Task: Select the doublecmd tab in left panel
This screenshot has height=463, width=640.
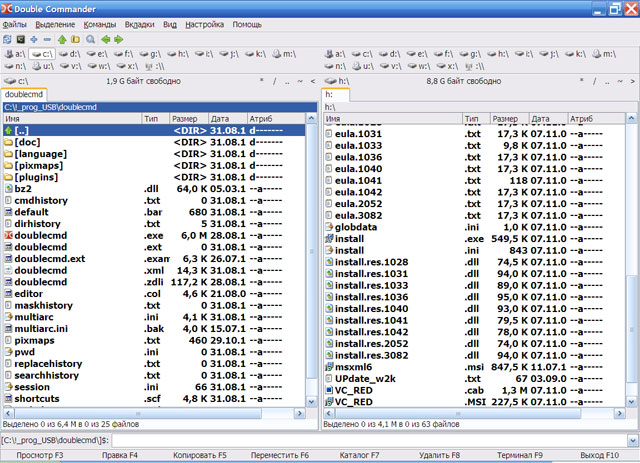Action: [x=24, y=94]
